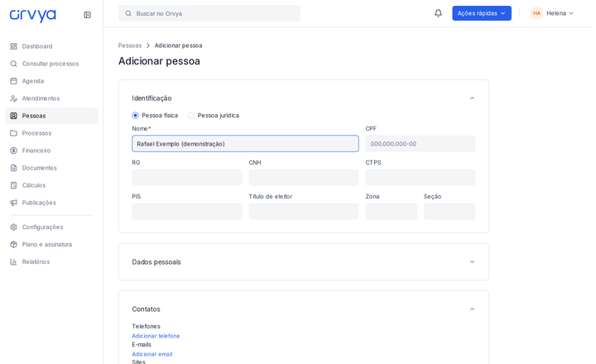
Task: Click the Consultar processos magnifier icon
Action: pyautogui.click(x=14, y=64)
